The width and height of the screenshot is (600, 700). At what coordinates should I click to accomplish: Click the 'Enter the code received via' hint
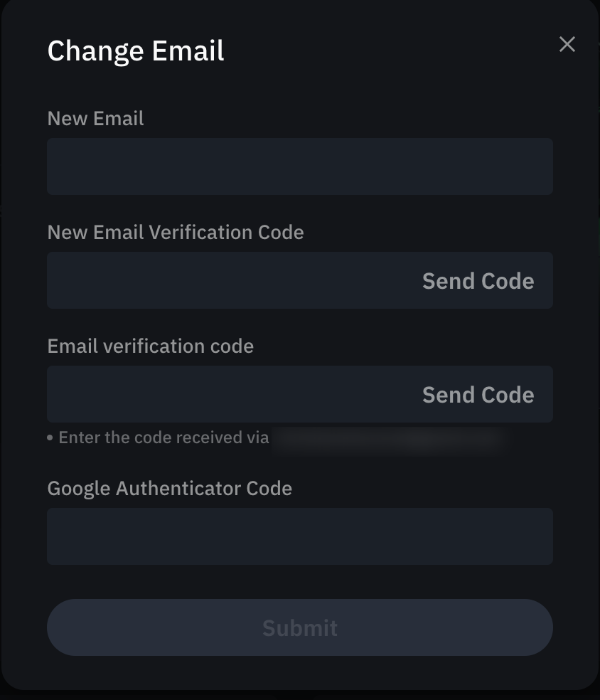pos(164,437)
